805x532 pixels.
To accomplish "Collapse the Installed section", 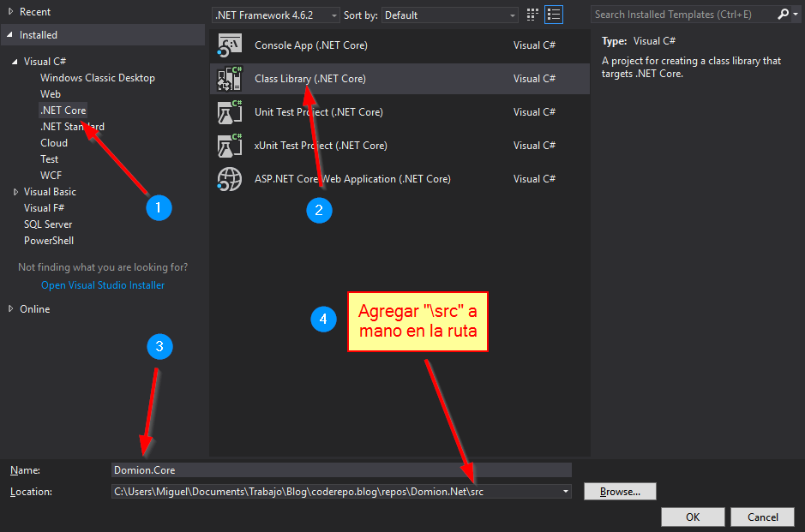I will (x=9, y=35).
